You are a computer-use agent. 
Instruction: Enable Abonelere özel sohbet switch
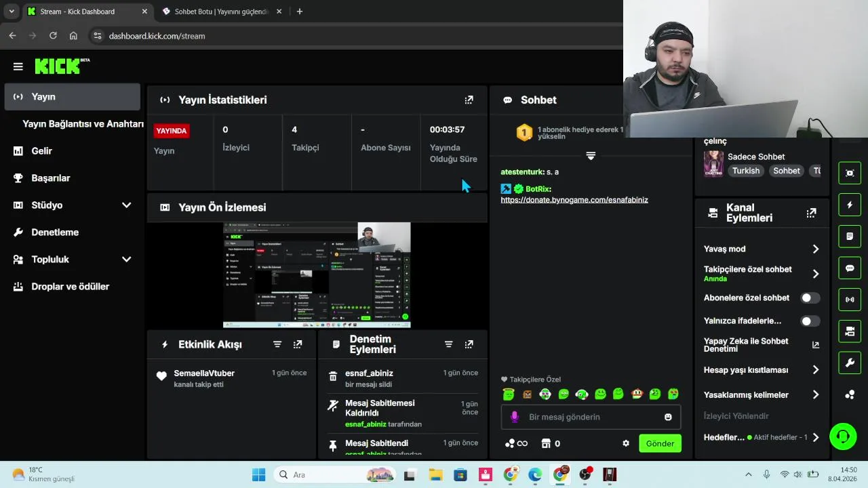[810, 298]
